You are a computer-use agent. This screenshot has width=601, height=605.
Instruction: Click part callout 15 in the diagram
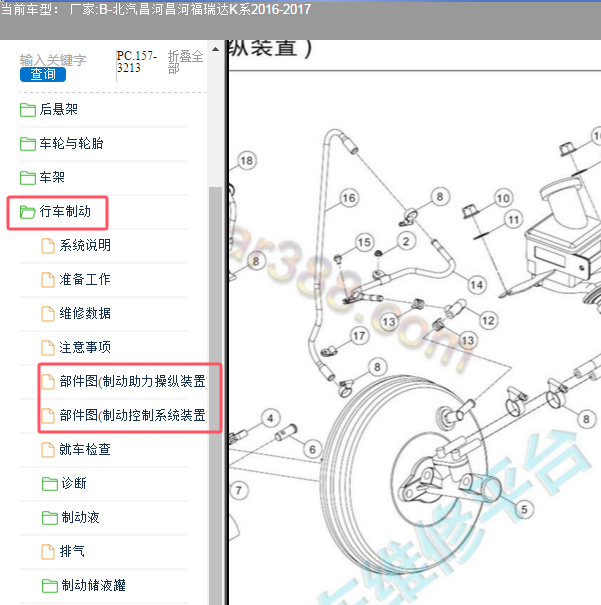point(365,242)
